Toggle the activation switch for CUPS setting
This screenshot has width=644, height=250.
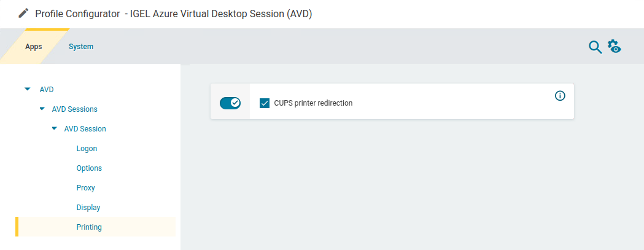click(x=230, y=103)
